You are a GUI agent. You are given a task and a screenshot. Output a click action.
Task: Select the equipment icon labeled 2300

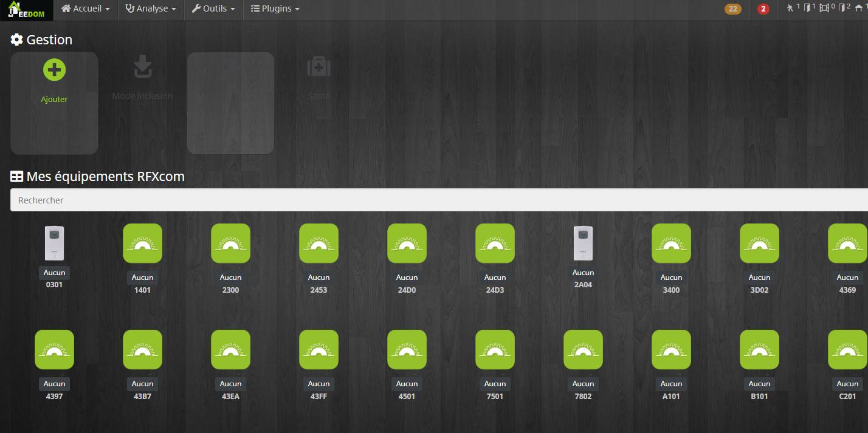point(230,244)
